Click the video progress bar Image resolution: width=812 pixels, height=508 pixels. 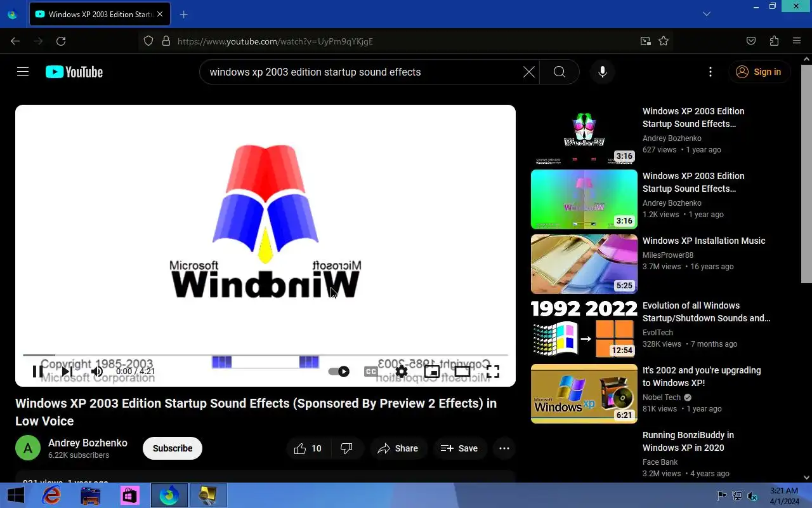(x=265, y=355)
